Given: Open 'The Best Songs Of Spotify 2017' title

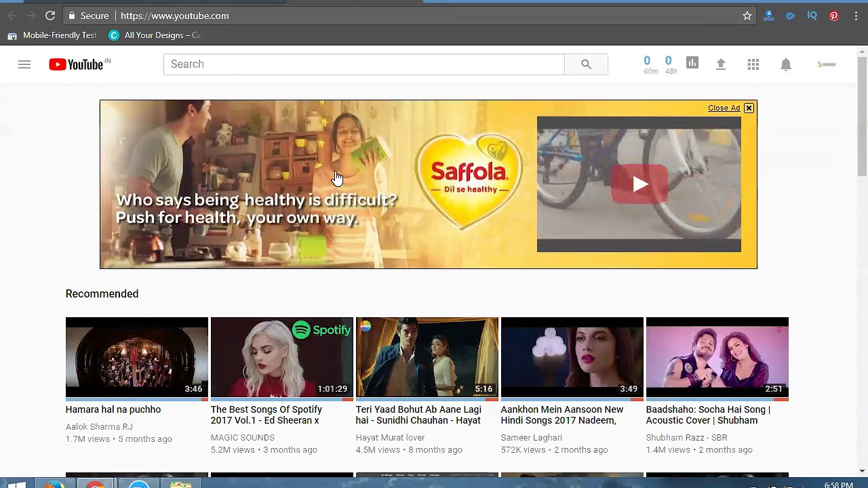Looking at the screenshot, I should tap(267, 415).
